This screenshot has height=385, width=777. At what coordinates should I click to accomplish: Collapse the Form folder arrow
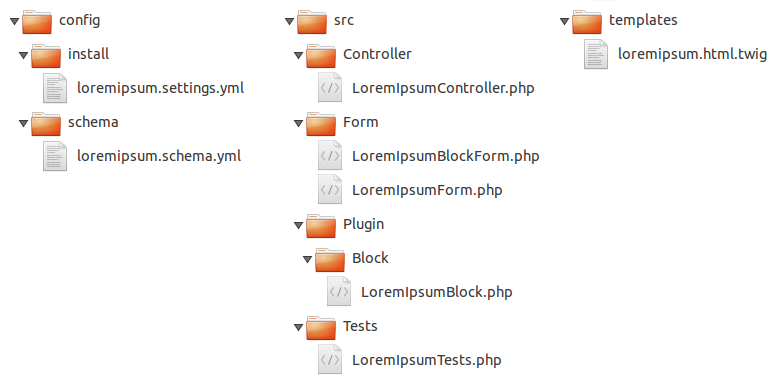click(298, 123)
